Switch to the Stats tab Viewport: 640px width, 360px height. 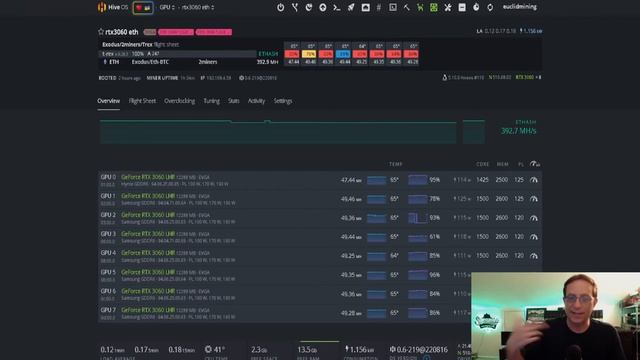pos(233,101)
